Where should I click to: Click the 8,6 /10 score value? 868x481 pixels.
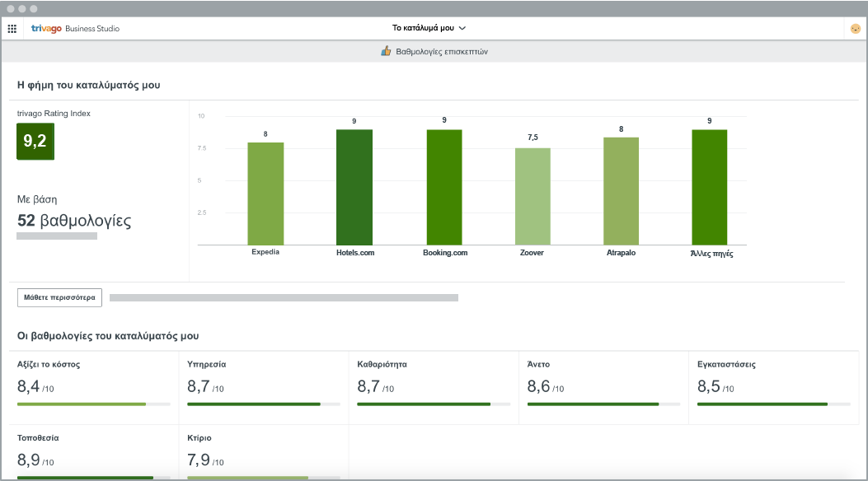click(545, 386)
